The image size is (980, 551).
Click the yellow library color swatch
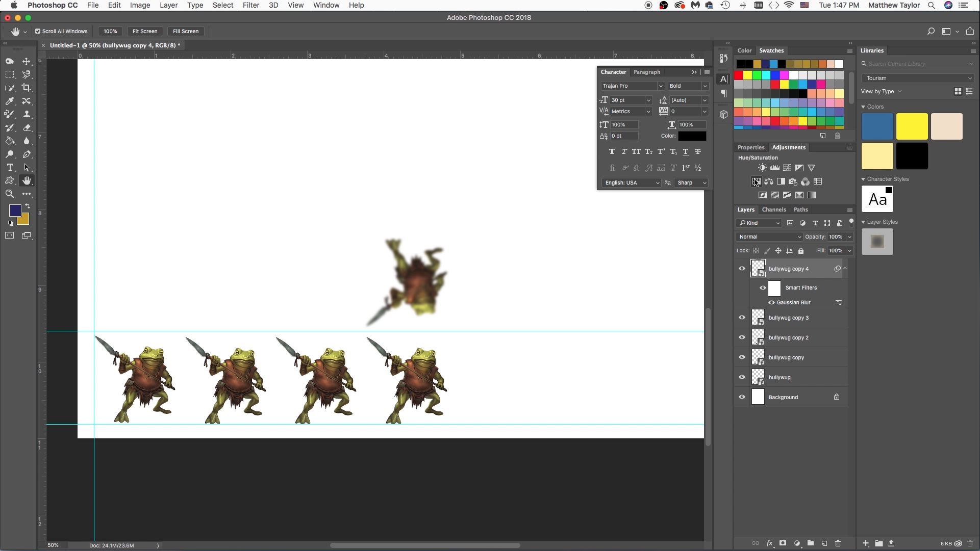click(x=912, y=126)
